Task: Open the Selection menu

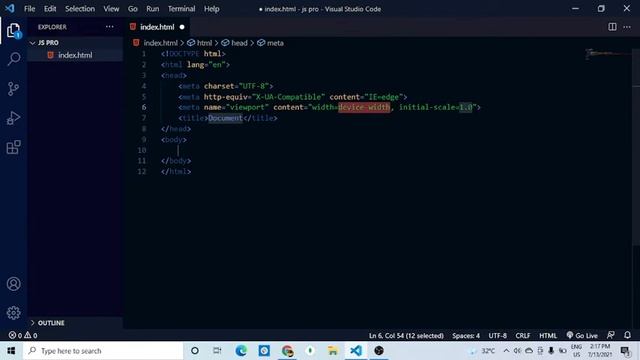Action: click(80, 9)
